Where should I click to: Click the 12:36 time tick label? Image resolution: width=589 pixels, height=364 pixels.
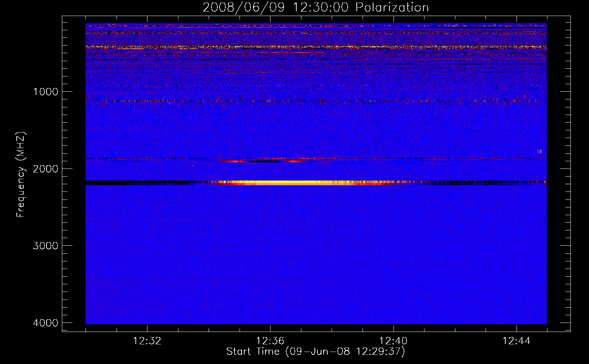coord(270,341)
